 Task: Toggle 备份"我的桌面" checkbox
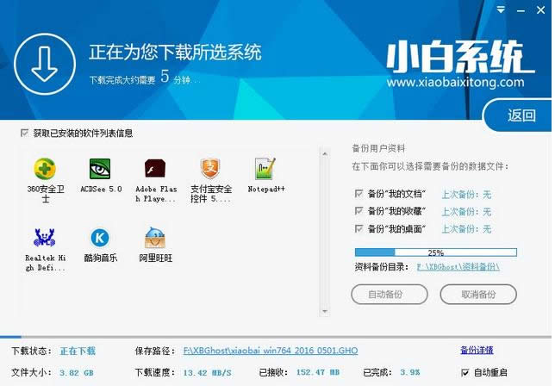click(359, 228)
